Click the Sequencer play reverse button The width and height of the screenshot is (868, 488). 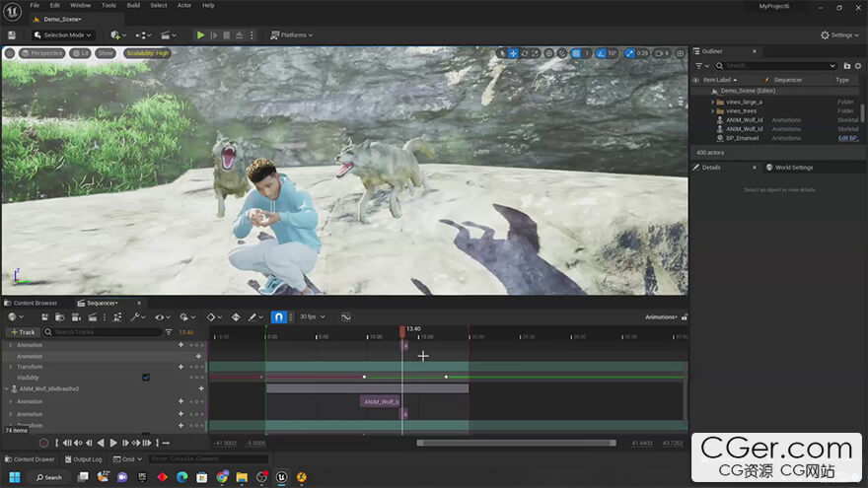pos(101,443)
